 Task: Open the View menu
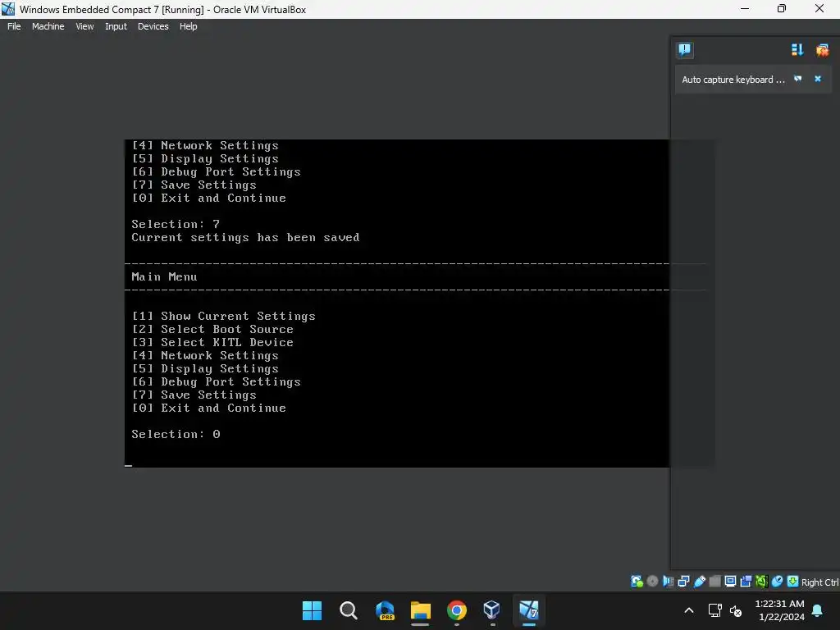pos(84,26)
